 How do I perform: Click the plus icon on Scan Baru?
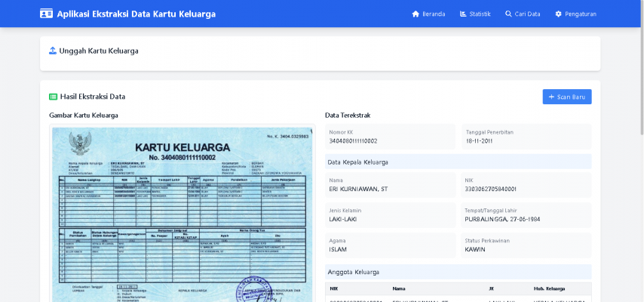pos(551,97)
